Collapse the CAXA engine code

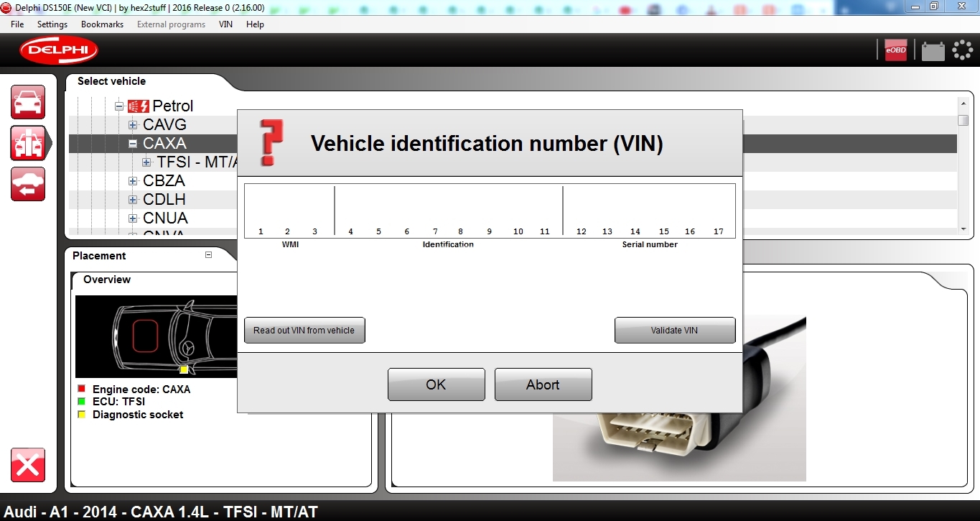pos(133,144)
